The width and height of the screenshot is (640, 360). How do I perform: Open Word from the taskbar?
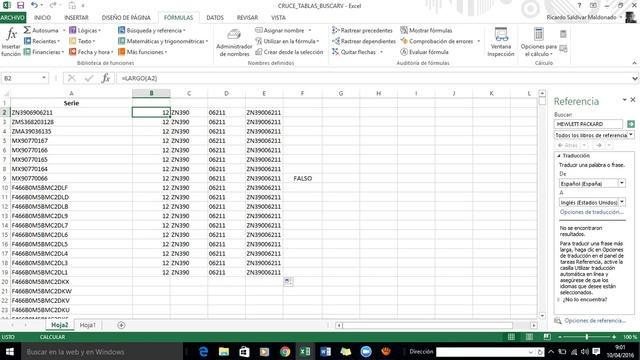[x=325, y=351]
